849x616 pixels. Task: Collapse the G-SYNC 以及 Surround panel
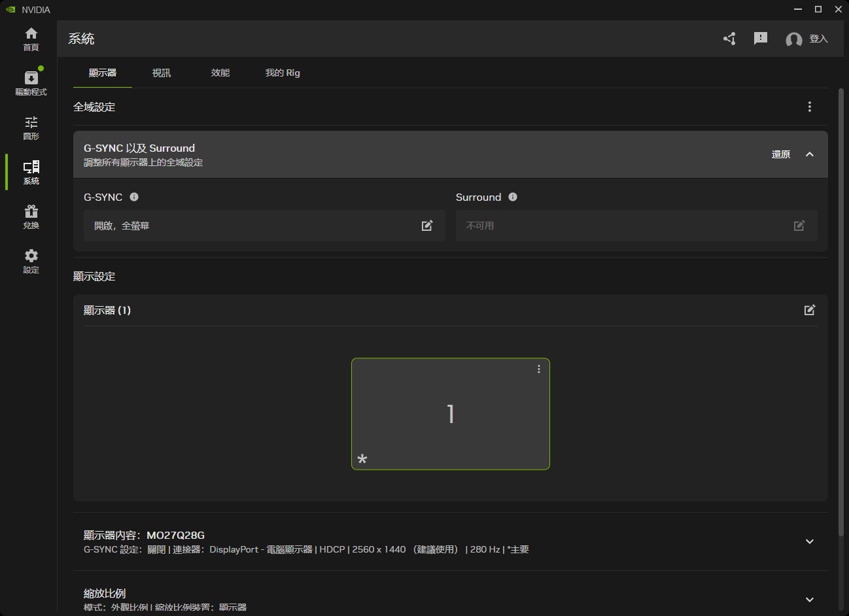(x=809, y=154)
